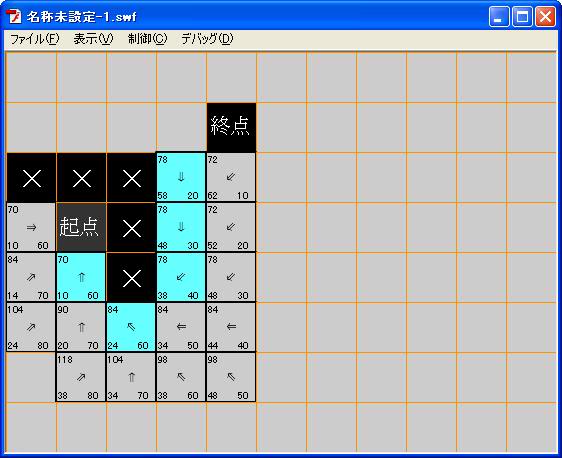
Task: Click the diagonal arrow in the 24/80 cell
Action: tap(31, 327)
